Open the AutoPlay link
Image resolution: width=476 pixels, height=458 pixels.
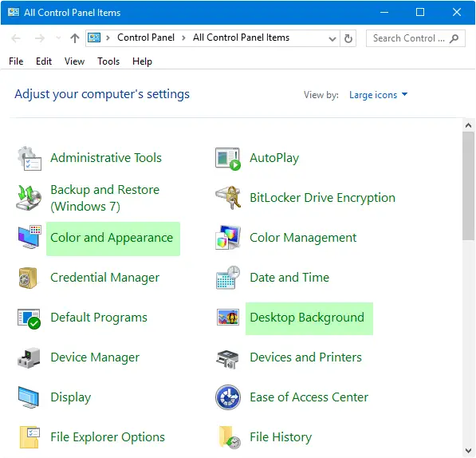click(x=274, y=158)
